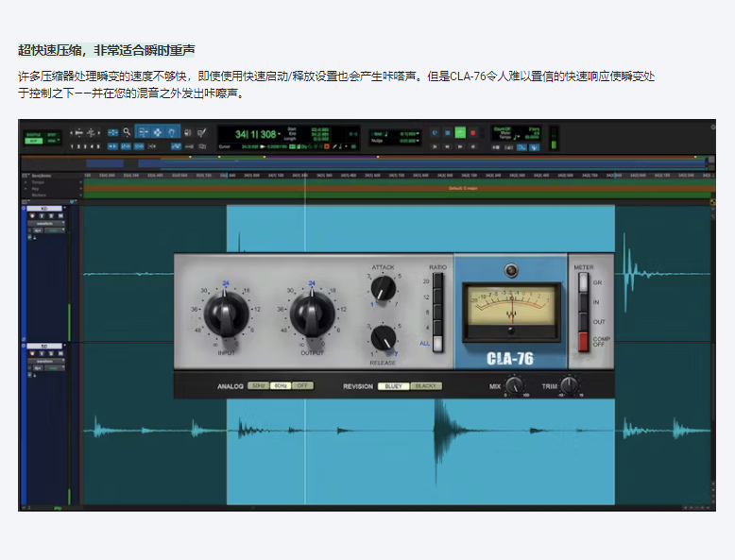The image size is (735, 560).
Task: Set ANALOG to 50Hz
Action: point(258,385)
